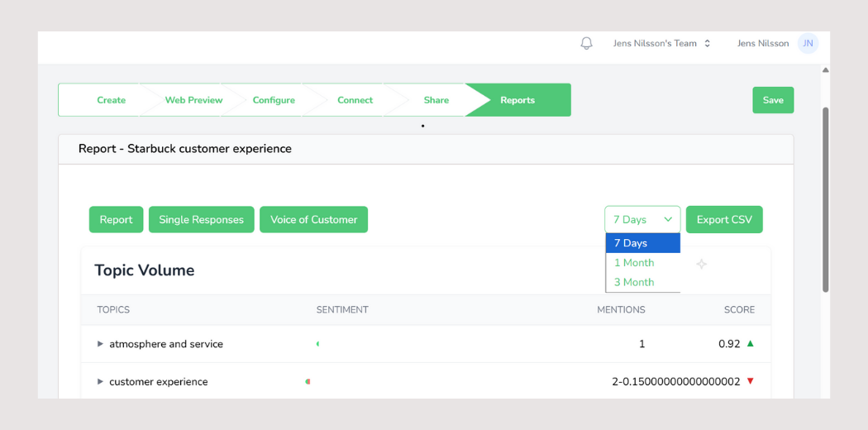Click sentiment indicator for customer experience
This screenshot has height=430, width=868.
(x=308, y=382)
